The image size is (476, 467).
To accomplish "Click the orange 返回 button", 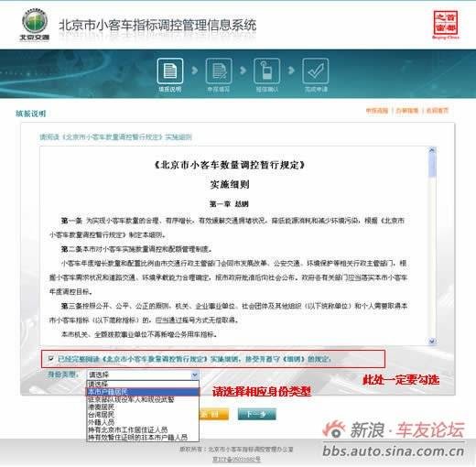I will (213, 414).
